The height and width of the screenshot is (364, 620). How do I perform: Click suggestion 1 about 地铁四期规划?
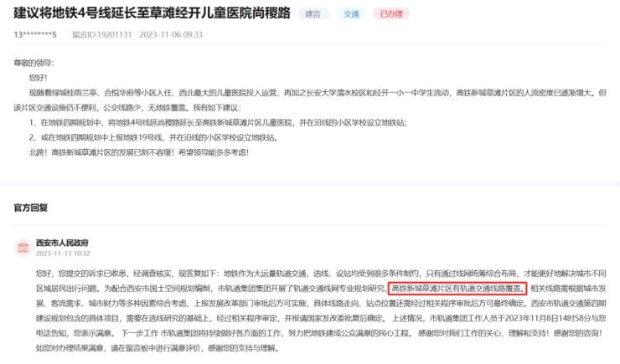click(218, 123)
